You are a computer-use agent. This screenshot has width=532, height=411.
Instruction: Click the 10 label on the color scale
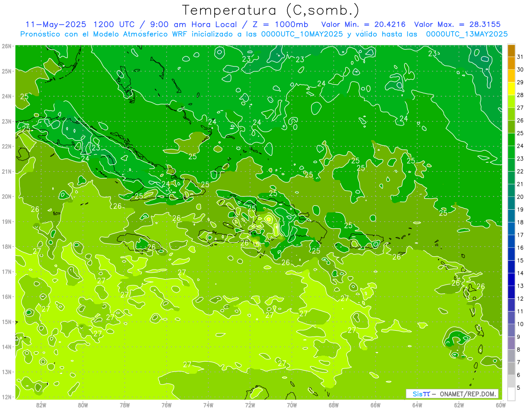[520, 324]
